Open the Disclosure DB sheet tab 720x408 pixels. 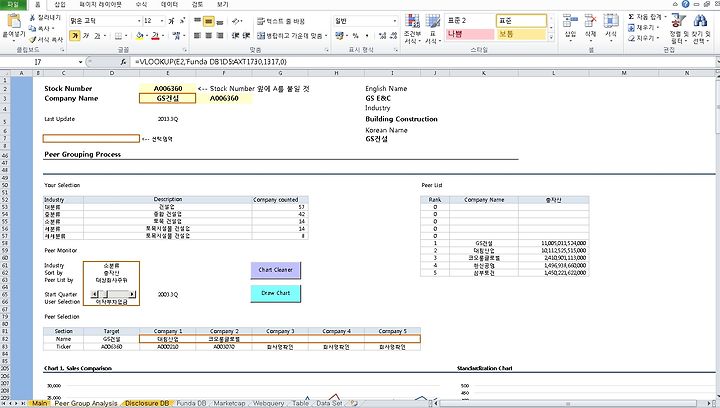(x=147, y=403)
